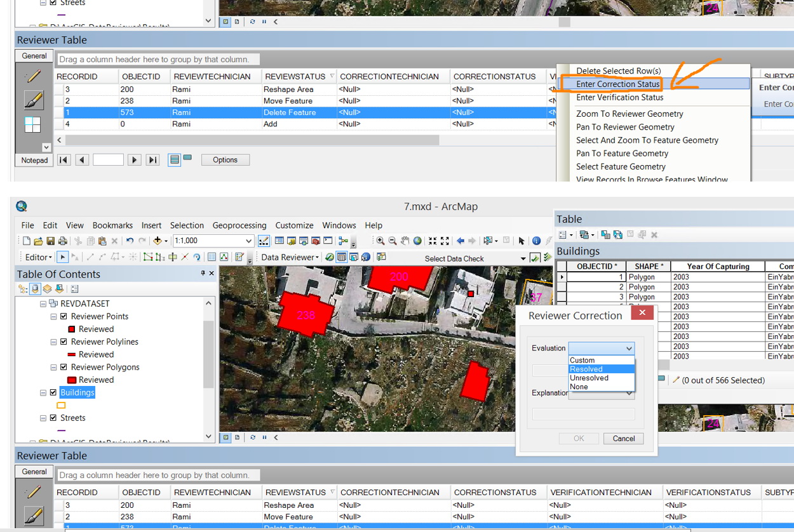Click the Options button in Reviewer Table
This screenshot has width=794, height=532.
pos(225,159)
